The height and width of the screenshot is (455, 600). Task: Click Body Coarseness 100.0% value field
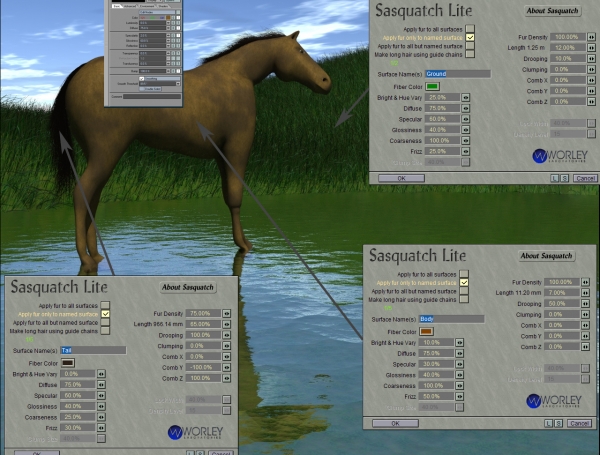pyautogui.click(x=436, y=385)
